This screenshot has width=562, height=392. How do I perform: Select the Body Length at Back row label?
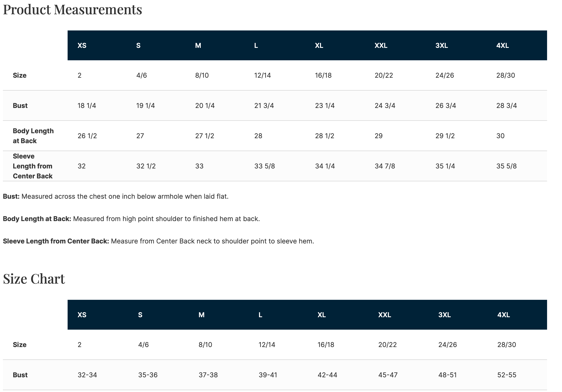tap(33, 136)
